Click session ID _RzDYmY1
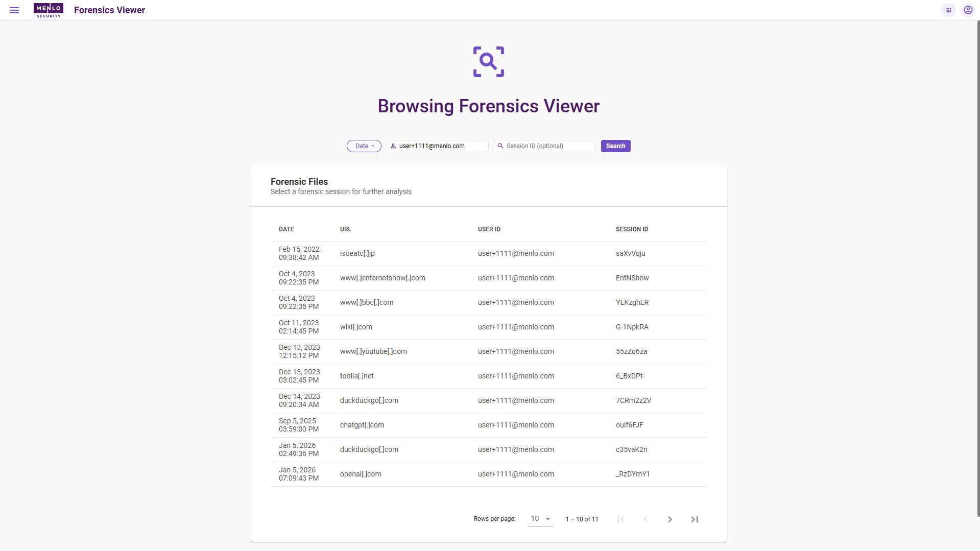 click(x=633, y=474)
